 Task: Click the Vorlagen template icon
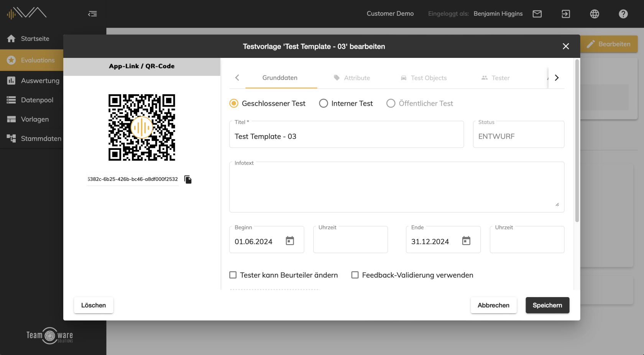click(11, 119)
